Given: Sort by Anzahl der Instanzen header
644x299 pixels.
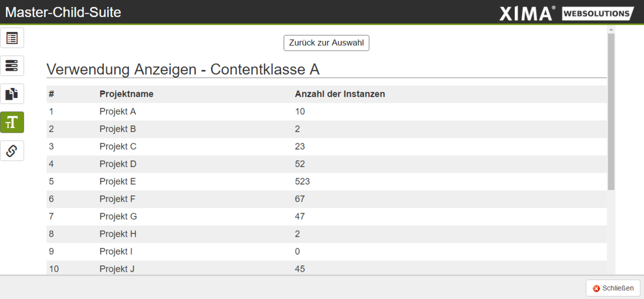Looking at the screenshot, I should click(340, 94).
